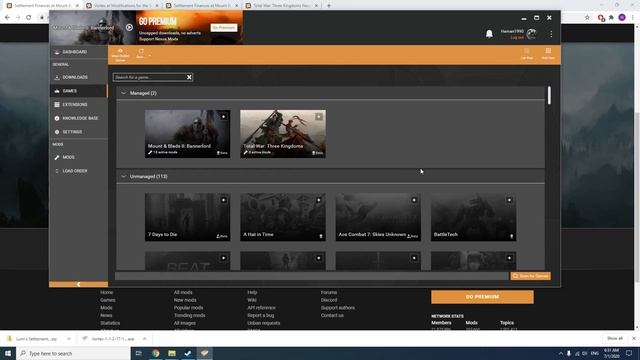Click the Scan for Games button

[530, 276]
